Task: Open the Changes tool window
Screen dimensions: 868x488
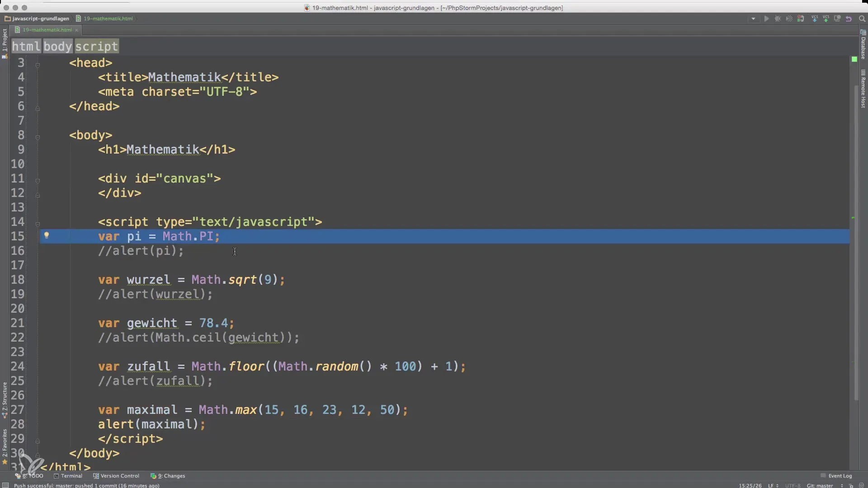Action: pyautogui.click(x=168, y=476)
